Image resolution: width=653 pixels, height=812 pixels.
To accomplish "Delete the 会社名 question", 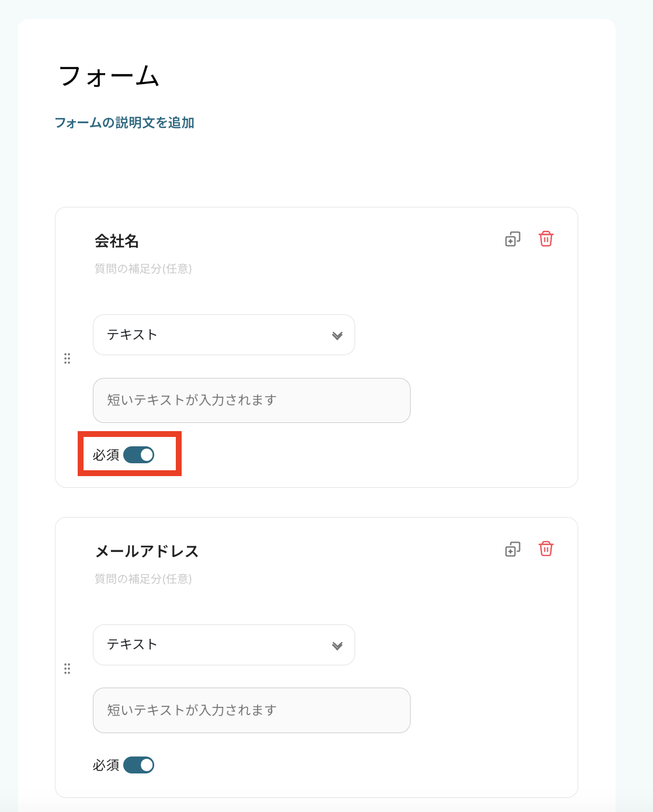I will 546,239.
